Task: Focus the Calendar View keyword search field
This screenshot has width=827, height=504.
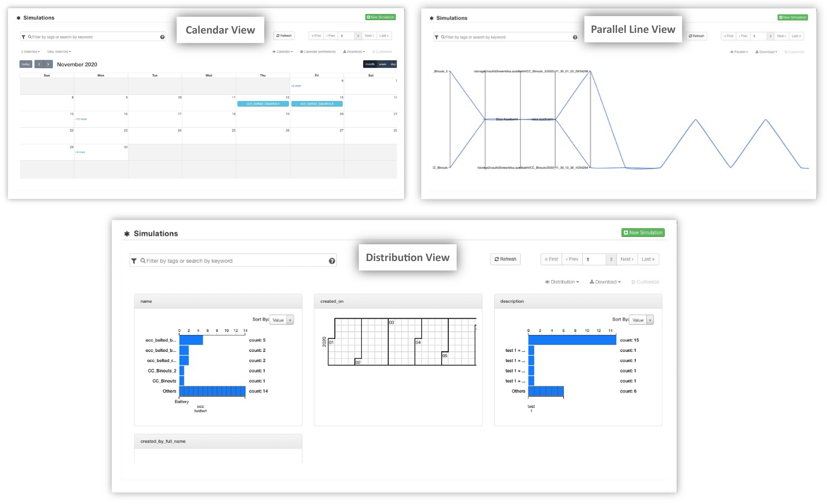Action: tap(93, 37)
